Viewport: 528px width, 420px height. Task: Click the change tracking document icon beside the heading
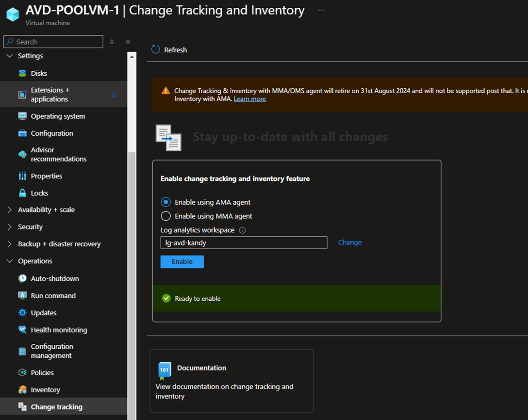click(x=168, y=138)
